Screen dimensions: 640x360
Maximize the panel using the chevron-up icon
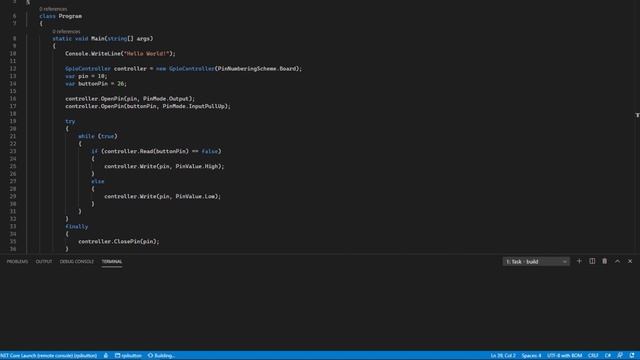click(617, 261)
